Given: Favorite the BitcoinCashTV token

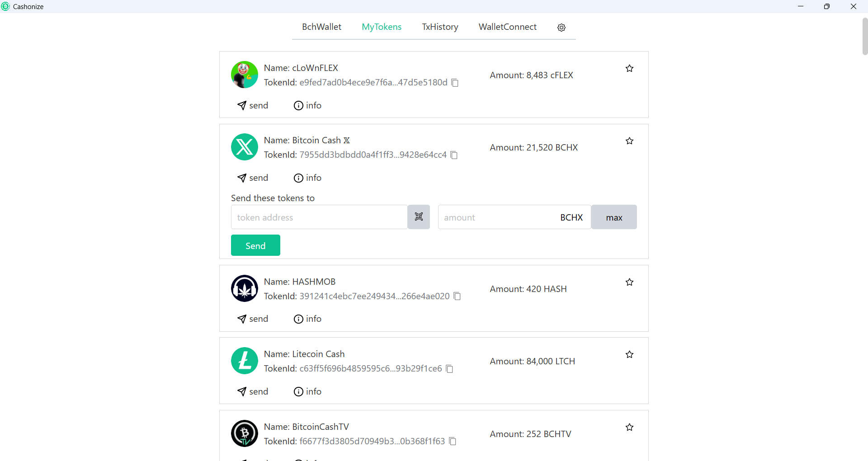Looking at the screenshot, I should coord(629,427).
